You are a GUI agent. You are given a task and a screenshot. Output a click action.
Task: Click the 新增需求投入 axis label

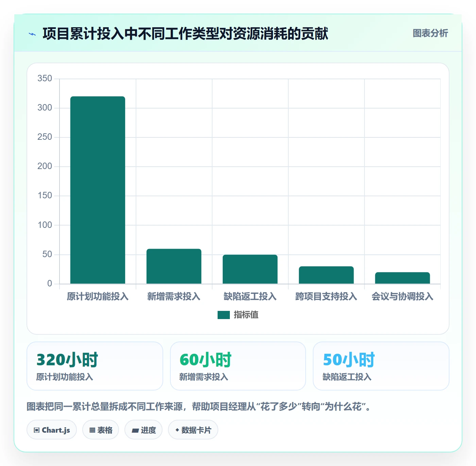[x=174, y=297]
